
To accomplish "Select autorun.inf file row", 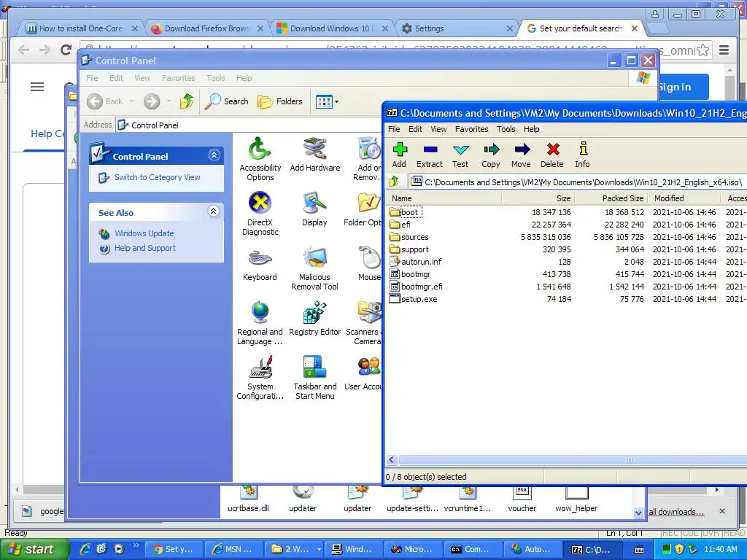I will [567, 262].
